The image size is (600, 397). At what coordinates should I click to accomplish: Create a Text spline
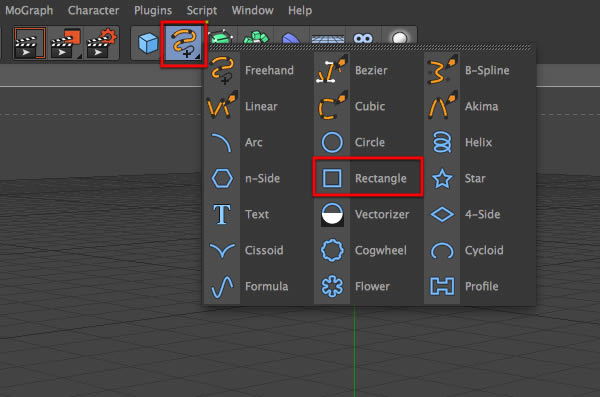[258, 214]
